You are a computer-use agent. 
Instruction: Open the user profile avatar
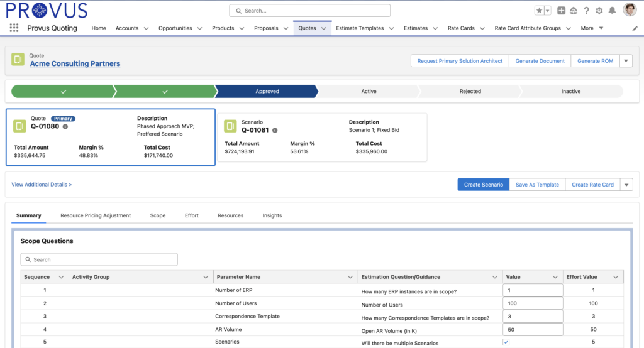pyautogui.click(x=630, y=10)
